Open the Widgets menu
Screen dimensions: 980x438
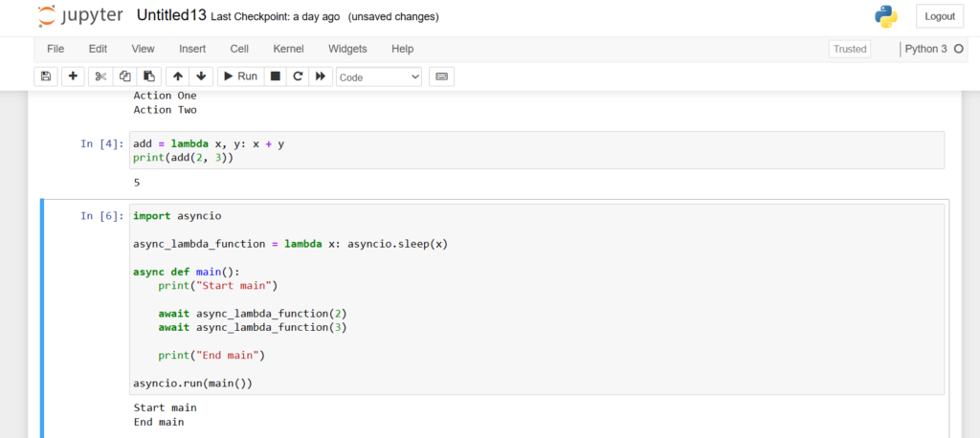(347, 49)
